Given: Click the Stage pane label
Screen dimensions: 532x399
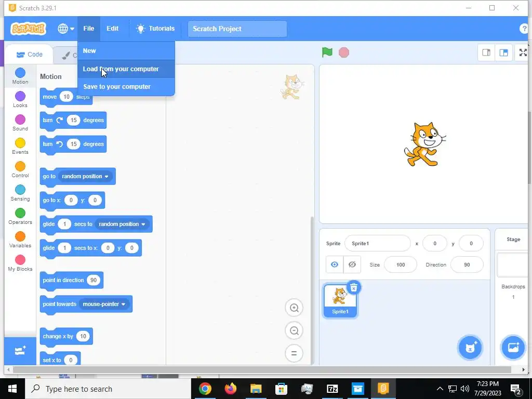Looking at the screenshot, I should click(x=513, y=240).
